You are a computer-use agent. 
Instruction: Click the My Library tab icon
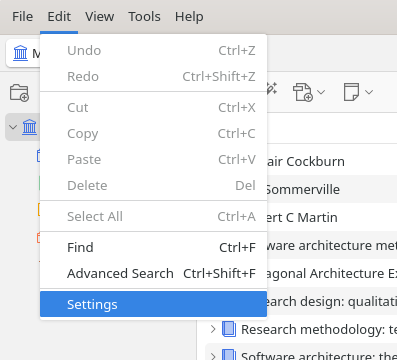click(20, 53)
